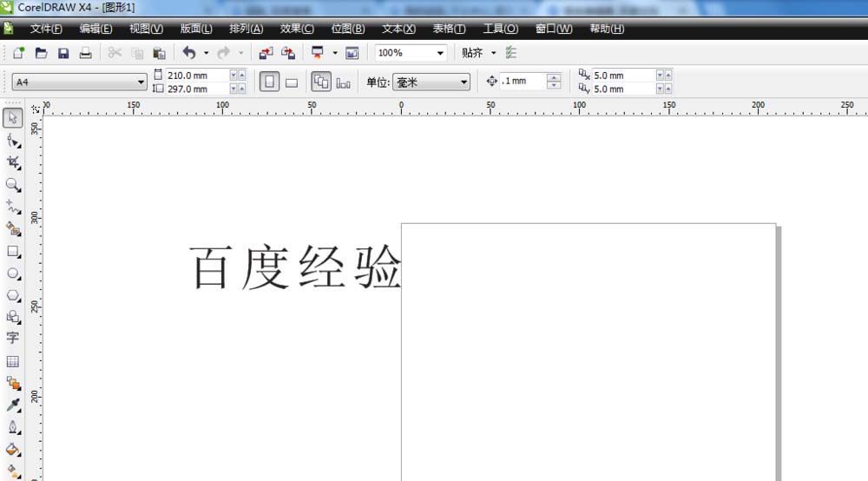Select the Fill bucket tool
The width and height of the screenshot is (868, 481).
click(13, 450)
